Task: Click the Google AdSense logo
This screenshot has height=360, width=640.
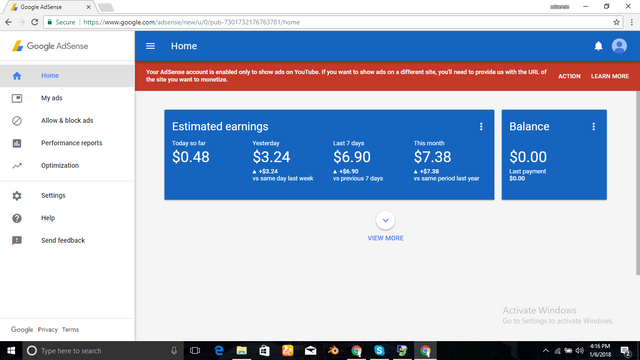Action: click(x=50, y=46)
